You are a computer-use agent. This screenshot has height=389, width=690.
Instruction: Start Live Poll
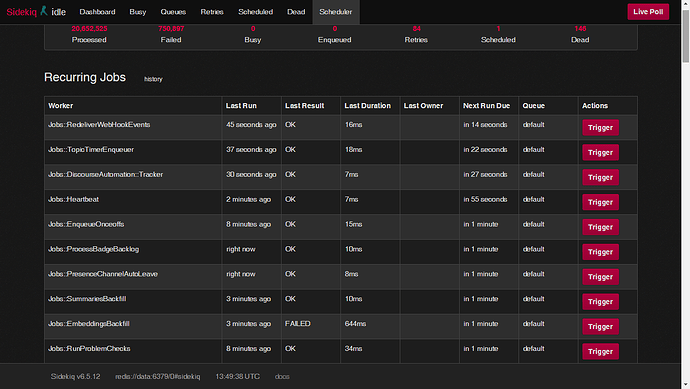coord(648,12)
